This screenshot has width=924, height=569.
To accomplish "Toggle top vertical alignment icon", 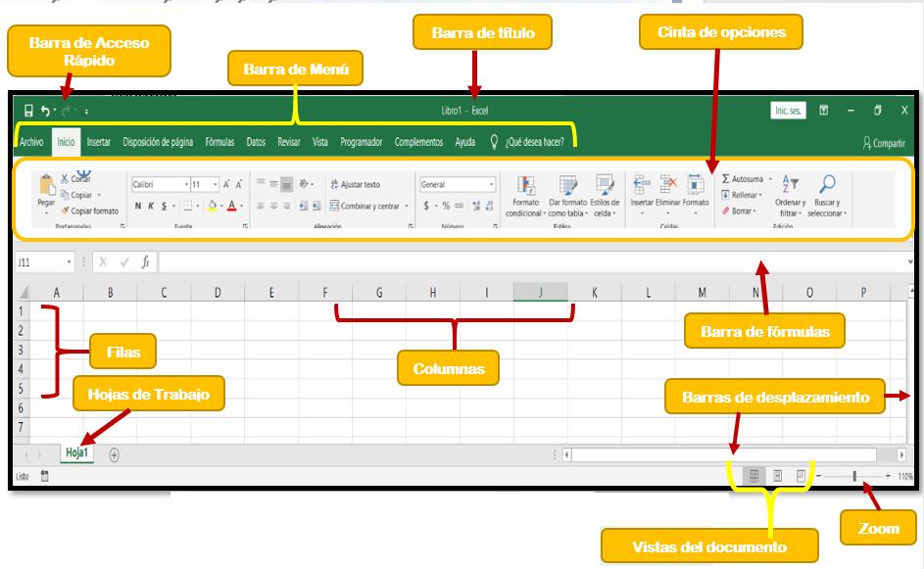I will click(261, 183).
